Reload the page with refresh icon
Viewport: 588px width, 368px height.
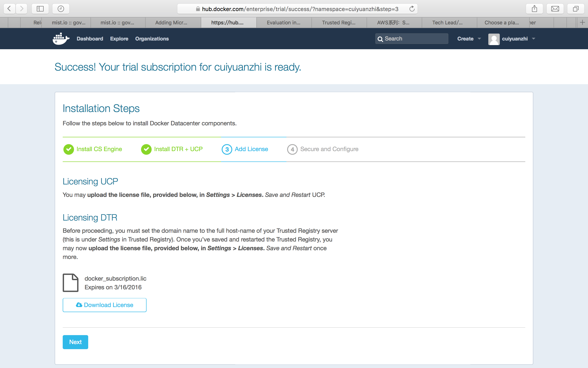[412, 9]
